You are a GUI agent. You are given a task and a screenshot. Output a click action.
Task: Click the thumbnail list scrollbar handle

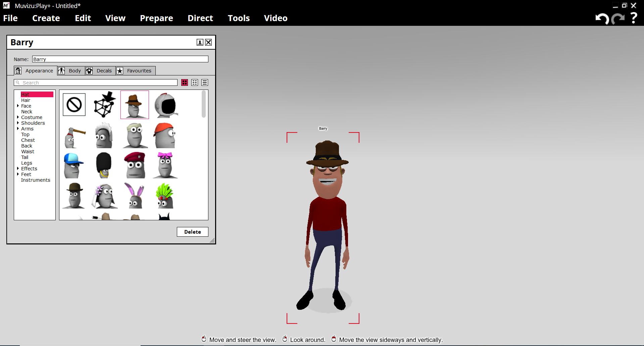coord(203,104)
